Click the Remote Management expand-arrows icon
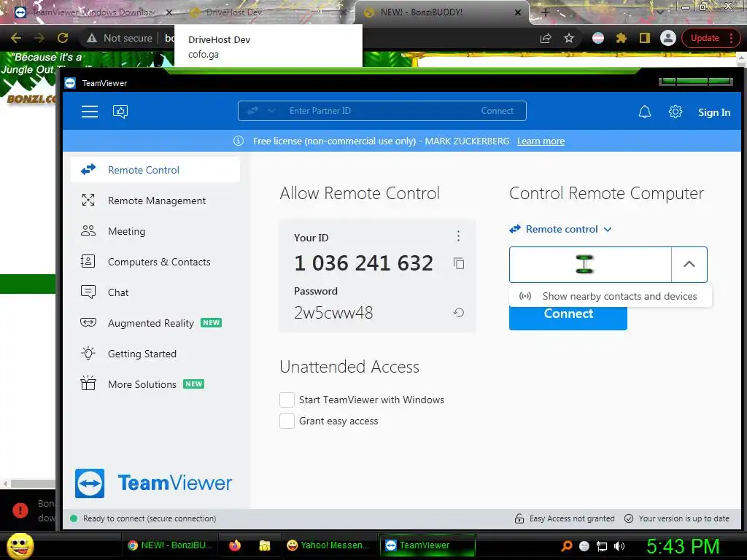Image resolution: width=747 pixels, height=560 pixels. click(88, 200)
